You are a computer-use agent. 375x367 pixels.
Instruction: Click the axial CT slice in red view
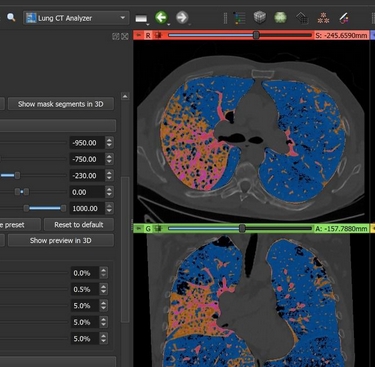pos(251,133)
